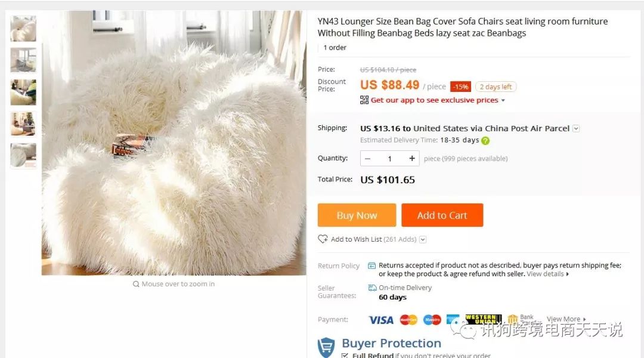Open the return policy 'View details' link
The image size is (644, 358).
click(547, 274)
